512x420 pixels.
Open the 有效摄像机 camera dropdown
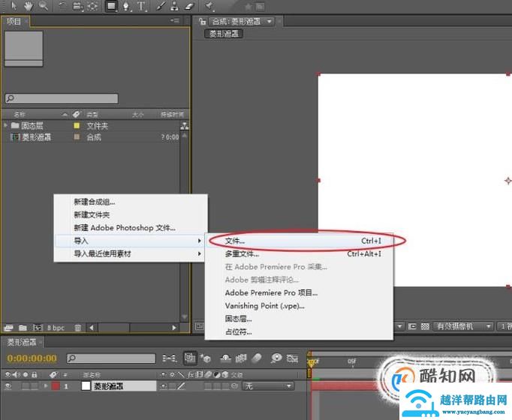(462, 326)
